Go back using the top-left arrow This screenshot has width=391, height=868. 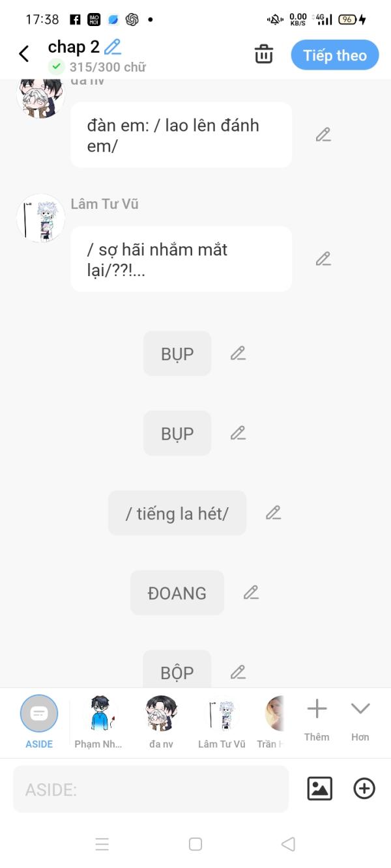(24, 54)
